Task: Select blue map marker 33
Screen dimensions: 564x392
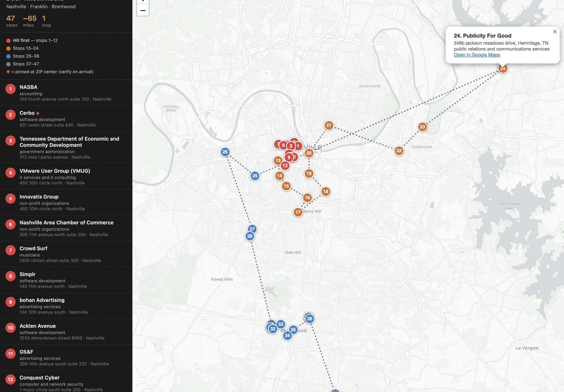Action: pyautogui.click(x=281, y=324)
